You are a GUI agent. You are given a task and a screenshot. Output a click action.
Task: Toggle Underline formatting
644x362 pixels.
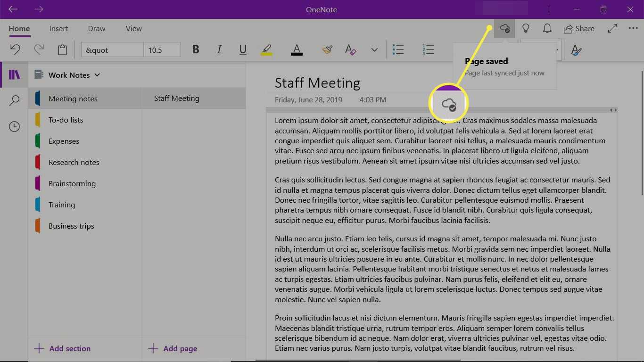coord(243,49)
